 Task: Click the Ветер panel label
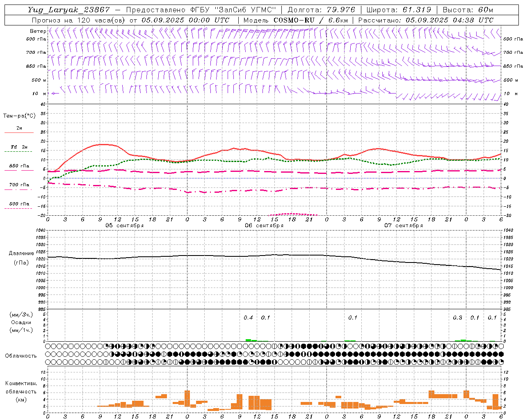pyautogui.click(x=38, y=31)
